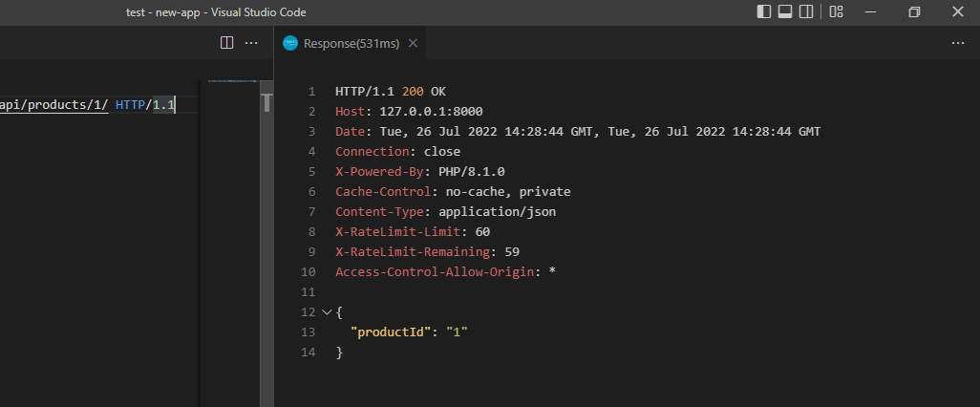Click the Content-Type application/json header

click(446, 212)
